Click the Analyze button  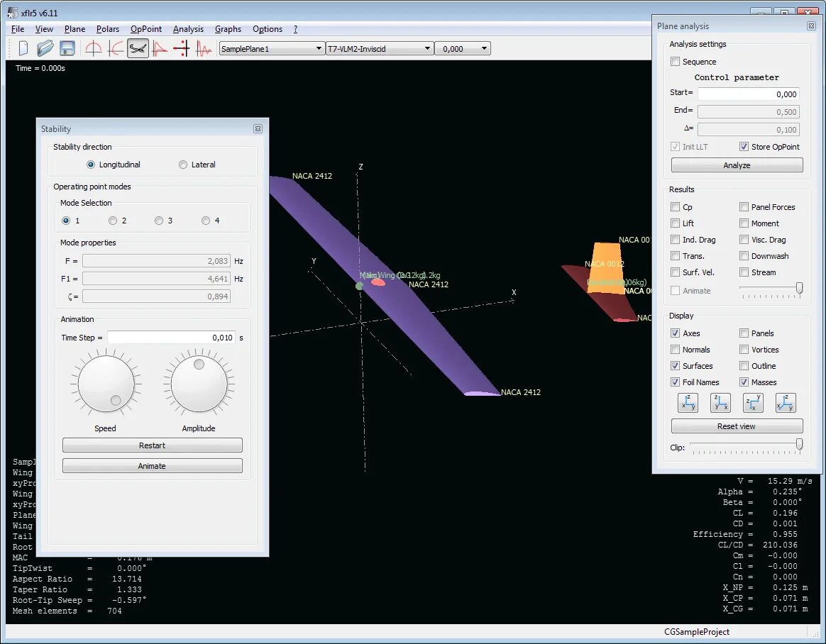[x=737, y=165]
